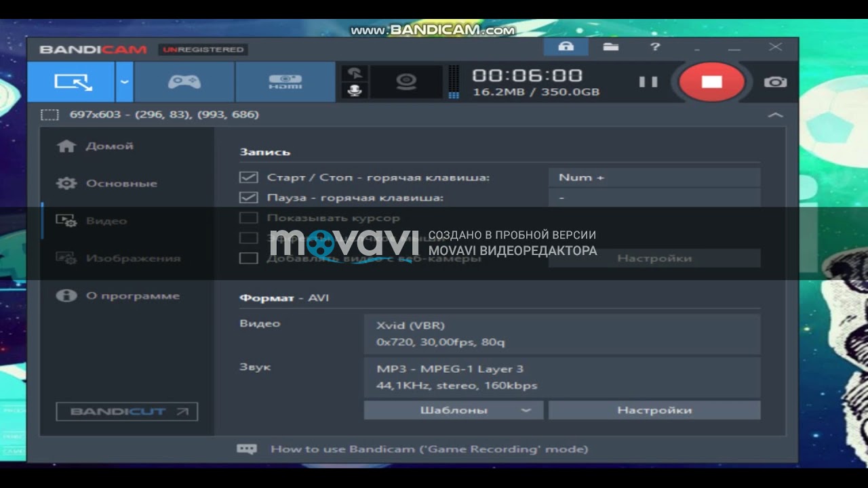Click the 0x720, 30,00fps, 80q text
This screenshot has width=868, height=488.
click(441, 342)
